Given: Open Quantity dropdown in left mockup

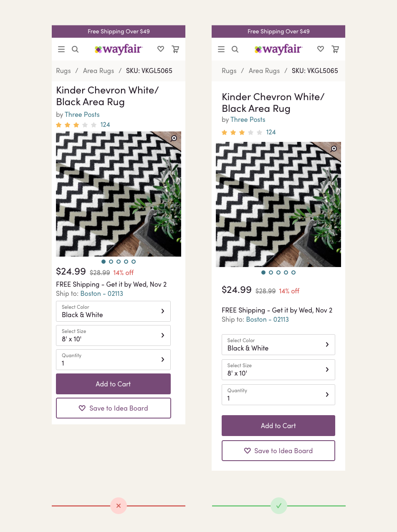Looking at the screenshot, I should (x=113, y=360).
